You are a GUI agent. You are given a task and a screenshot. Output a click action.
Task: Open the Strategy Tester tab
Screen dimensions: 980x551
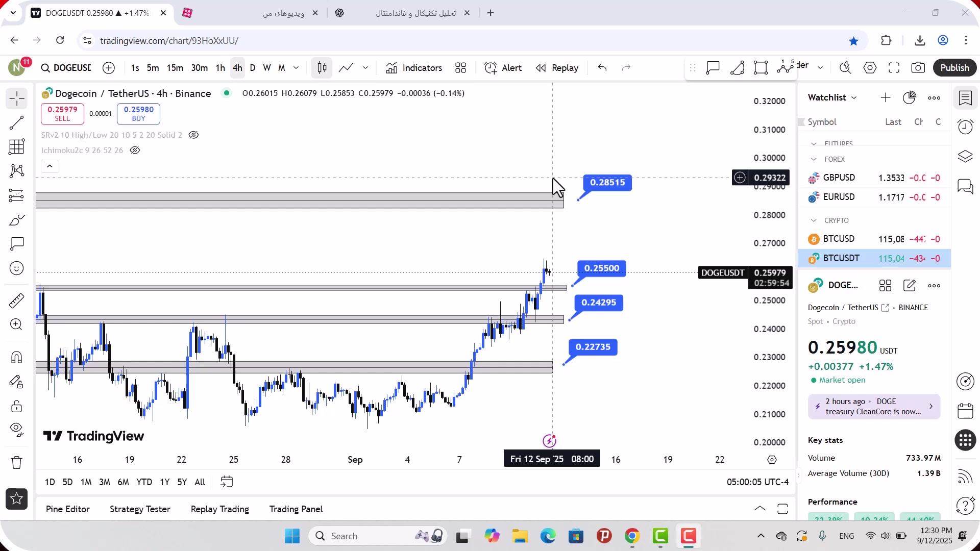click(x=140, y=509)
